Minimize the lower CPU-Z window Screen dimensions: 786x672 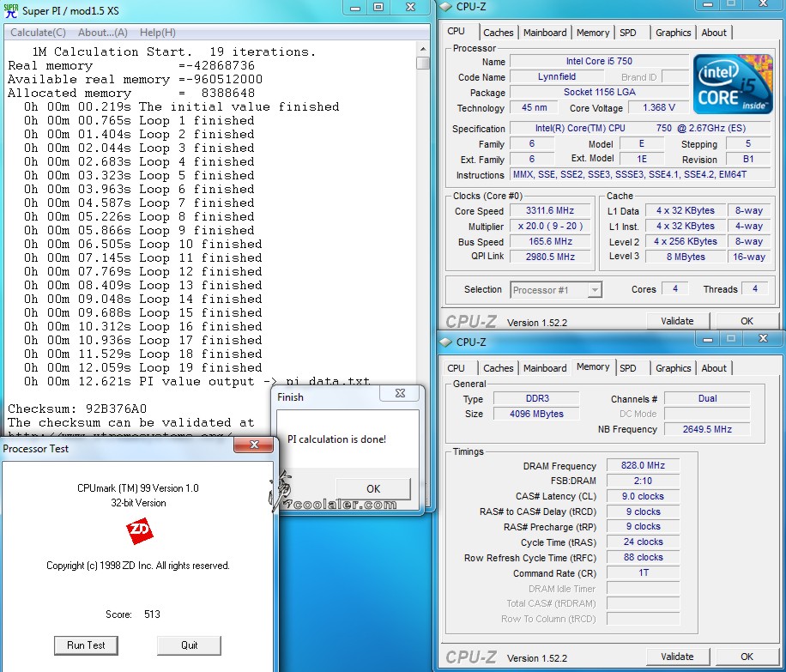[x=707, y=340]
